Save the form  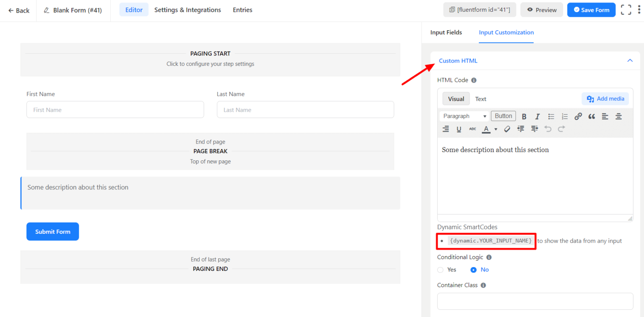click(591, 10)
